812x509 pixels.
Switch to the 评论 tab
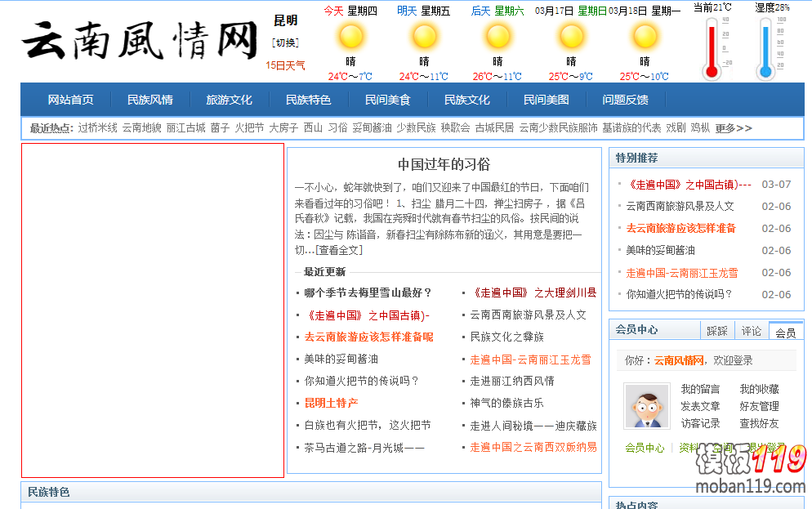click(x=752, y=331)
